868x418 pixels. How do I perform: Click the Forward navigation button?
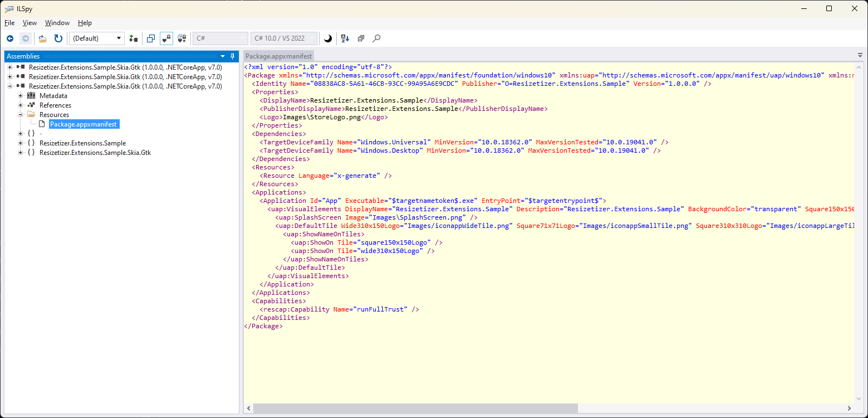[x=25, y=38]
